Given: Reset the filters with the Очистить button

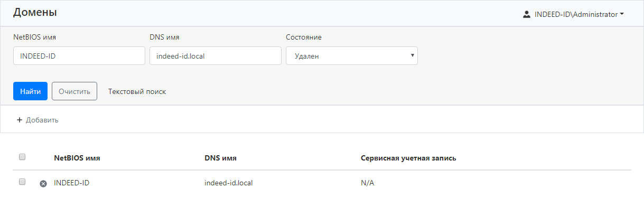Looking at the screenshot, I should tap(74, 91).
